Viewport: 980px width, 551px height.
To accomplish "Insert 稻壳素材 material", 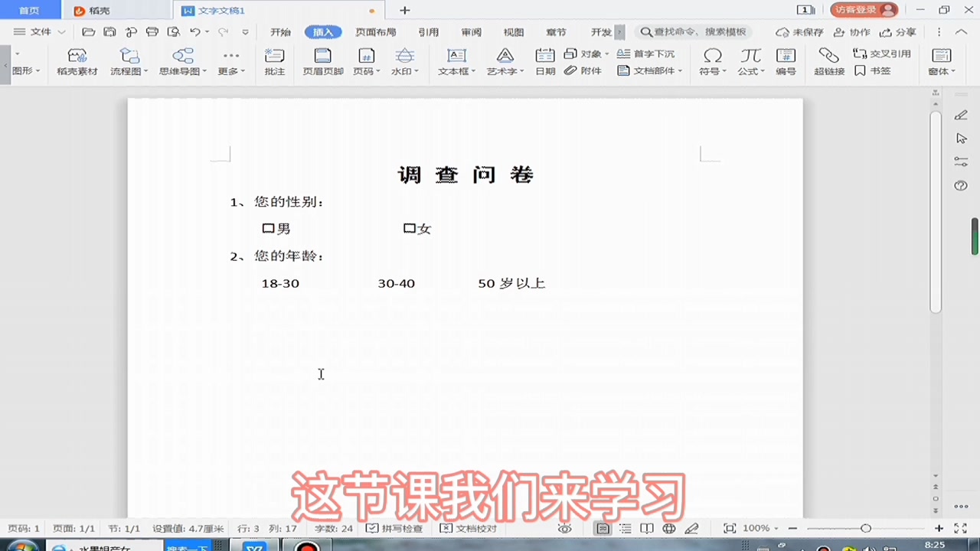I will (x=77, y=63).
